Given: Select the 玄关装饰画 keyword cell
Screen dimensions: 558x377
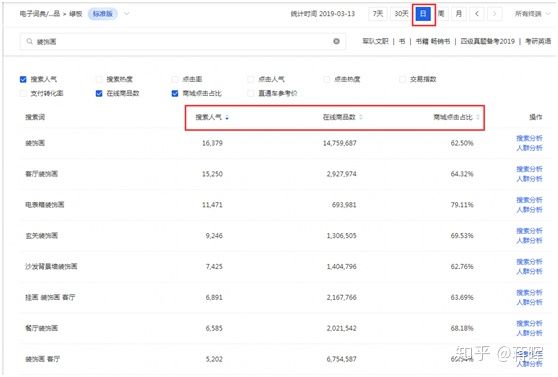Looking at the screenshot, I should (41, 236).
